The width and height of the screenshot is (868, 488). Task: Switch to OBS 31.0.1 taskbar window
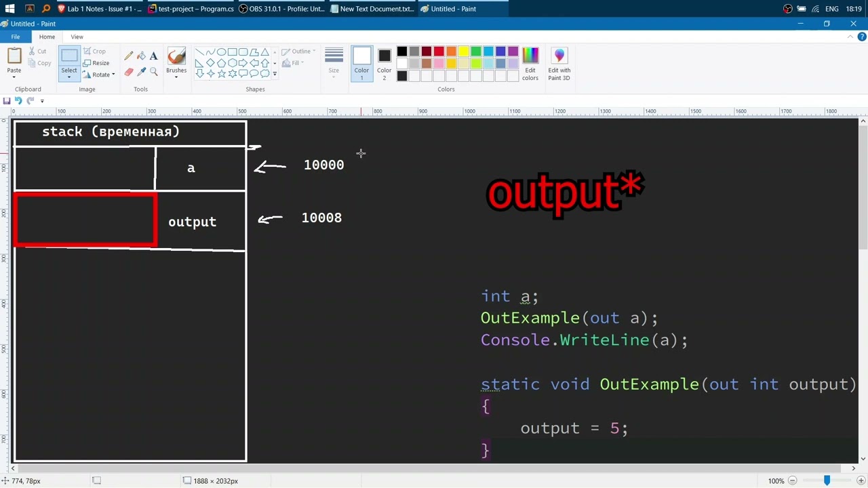click(281, 9)
